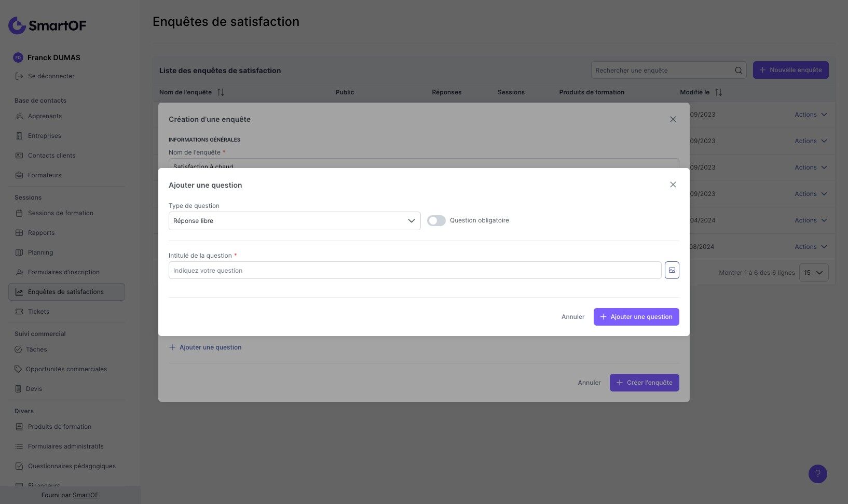Open Enquêtes de satisfactions sidebar item
Screen dimensions: 848x504
[x=66, y=292]
